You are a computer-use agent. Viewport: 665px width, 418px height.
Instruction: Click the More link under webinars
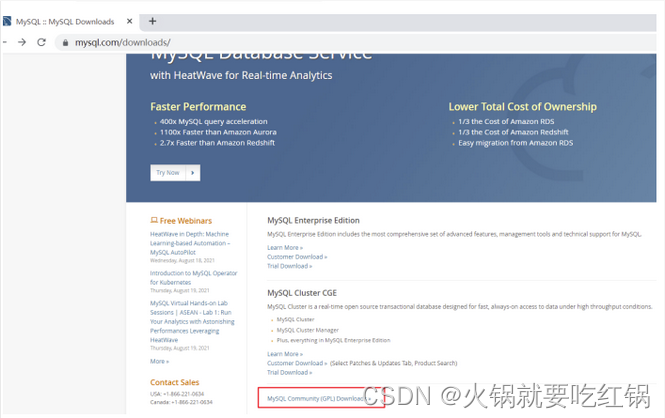[x=159, y=361]
